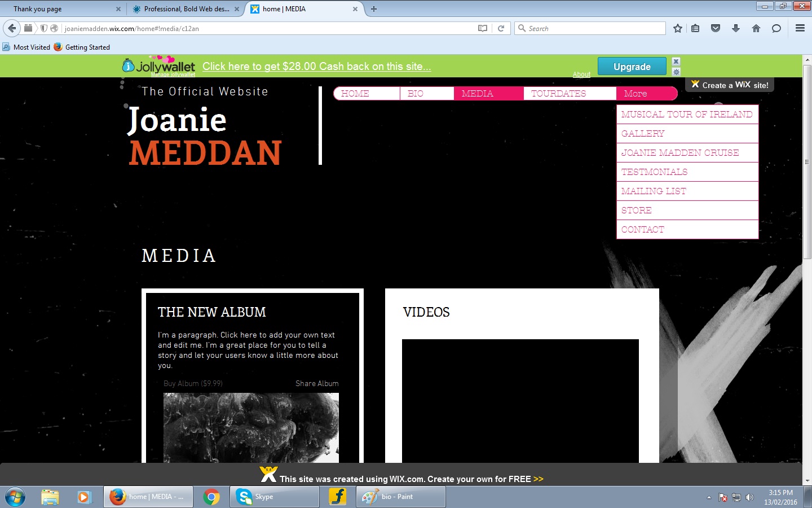Choose 'MUSICAL TOUR OF IRELAND' from dropdown
Screen dimensions: 812x508
click(687, 114)
